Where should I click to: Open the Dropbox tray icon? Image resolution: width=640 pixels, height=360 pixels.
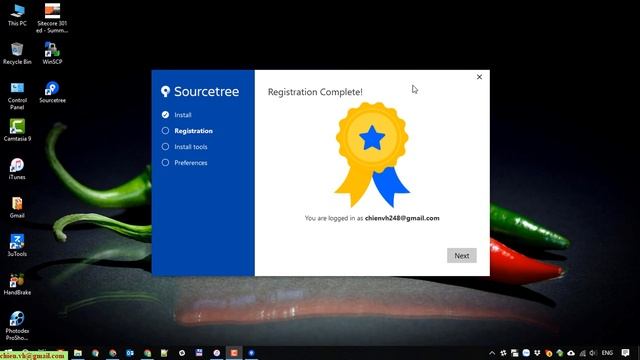[537, 353]
